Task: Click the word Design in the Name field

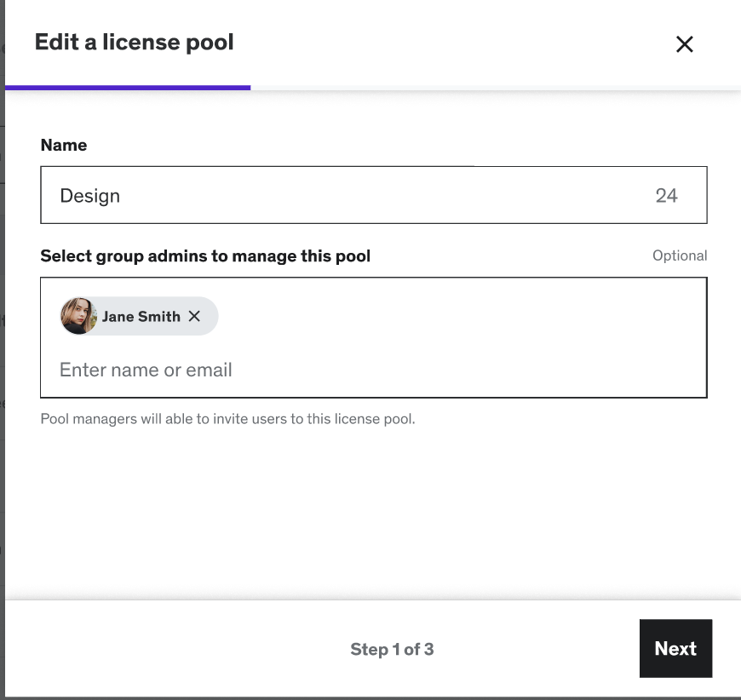Action: (89, 196)
